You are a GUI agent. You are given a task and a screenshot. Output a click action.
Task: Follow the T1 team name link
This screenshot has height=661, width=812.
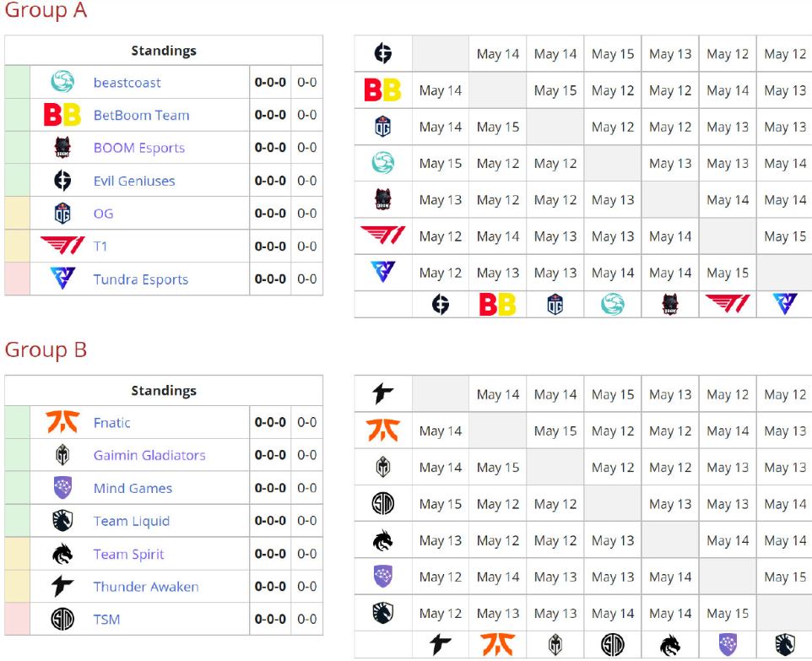click(x=100, y=246)
